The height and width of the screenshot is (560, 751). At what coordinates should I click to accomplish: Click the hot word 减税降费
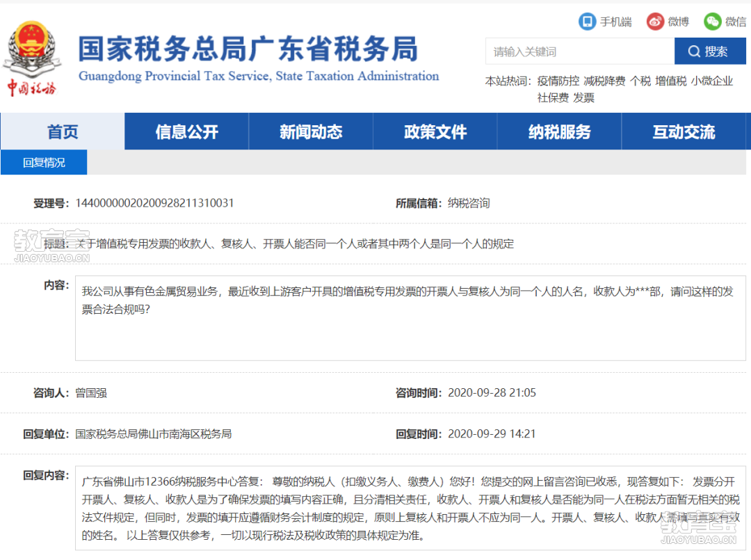[604, 81]
